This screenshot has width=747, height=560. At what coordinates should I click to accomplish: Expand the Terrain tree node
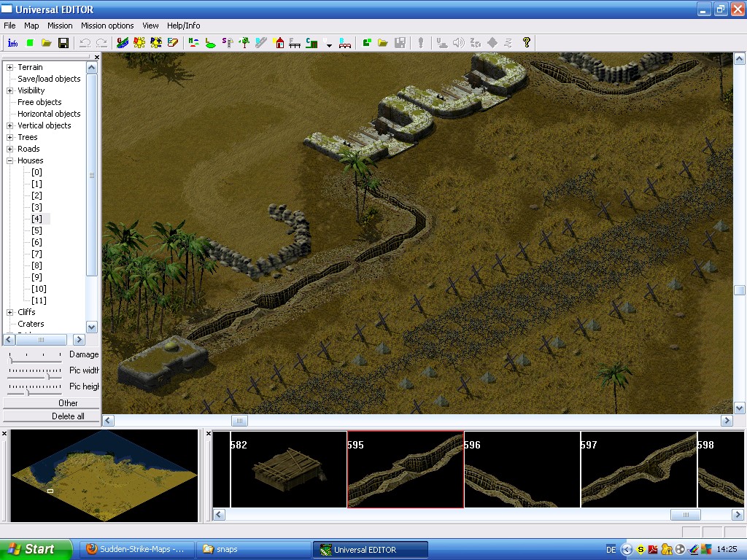pos(9,67)
